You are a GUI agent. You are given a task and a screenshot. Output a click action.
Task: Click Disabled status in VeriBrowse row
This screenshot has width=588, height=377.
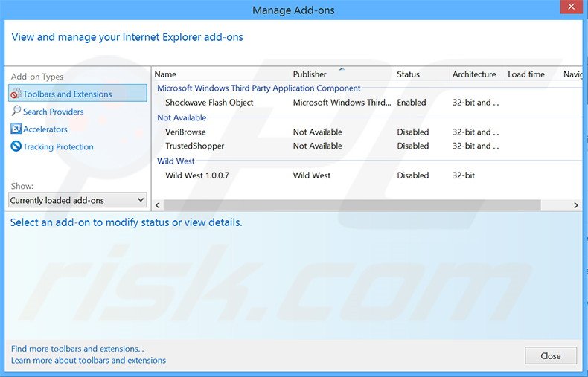point(413,132)
